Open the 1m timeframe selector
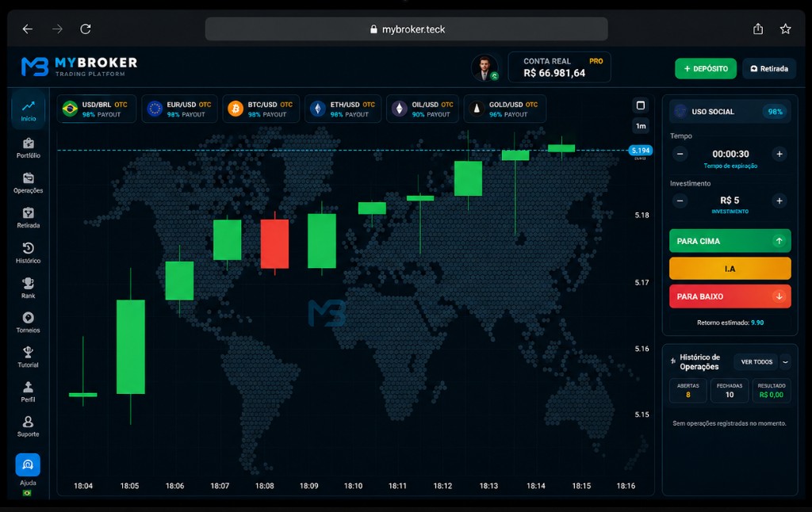Viewport: 812px width, 512px height. pos(641,126)
